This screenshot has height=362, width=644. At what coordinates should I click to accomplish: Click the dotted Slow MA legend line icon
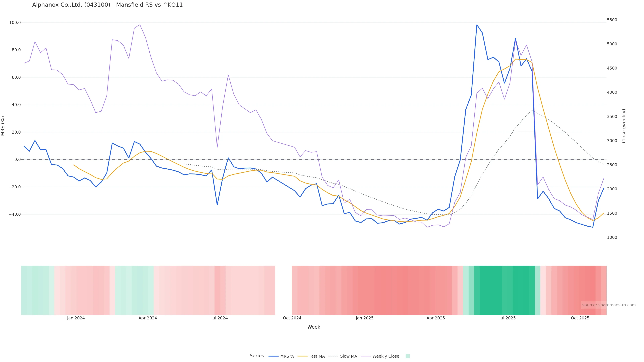[x=333, y=356]
